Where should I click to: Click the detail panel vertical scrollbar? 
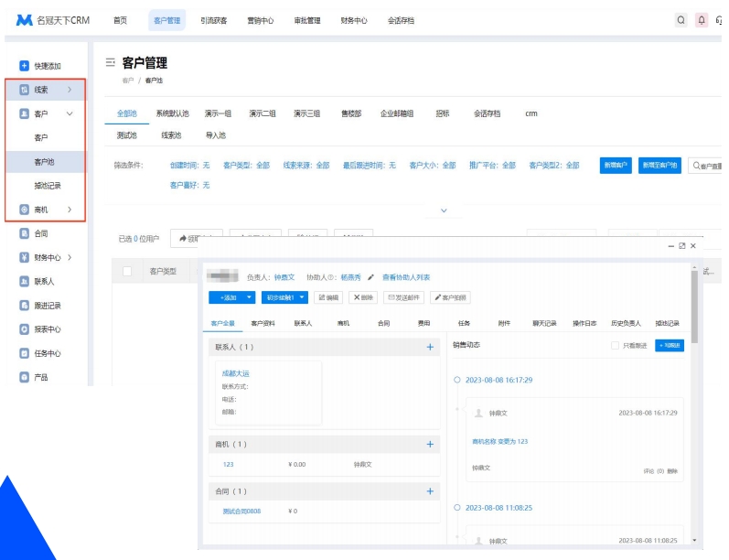click(694, 306)
